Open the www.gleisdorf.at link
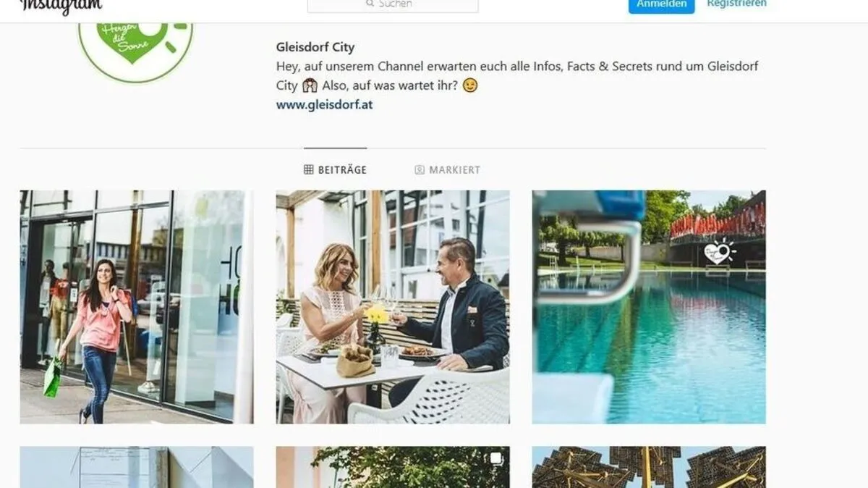 pos(324,104)
